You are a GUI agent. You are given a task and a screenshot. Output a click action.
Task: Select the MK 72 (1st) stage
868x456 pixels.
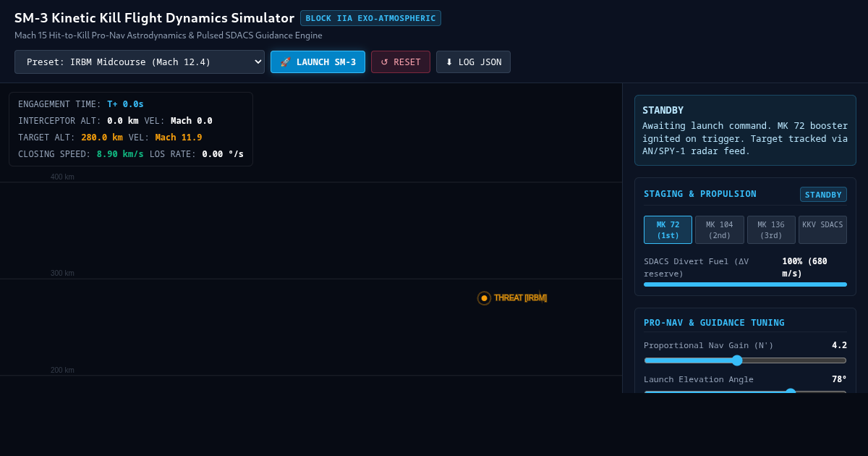(668, 229)
